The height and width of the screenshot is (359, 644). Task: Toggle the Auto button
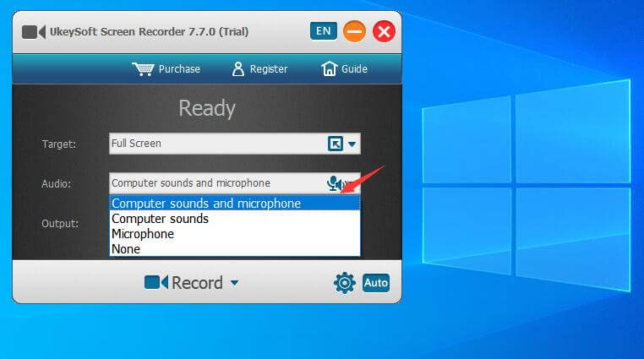point(376,283)
